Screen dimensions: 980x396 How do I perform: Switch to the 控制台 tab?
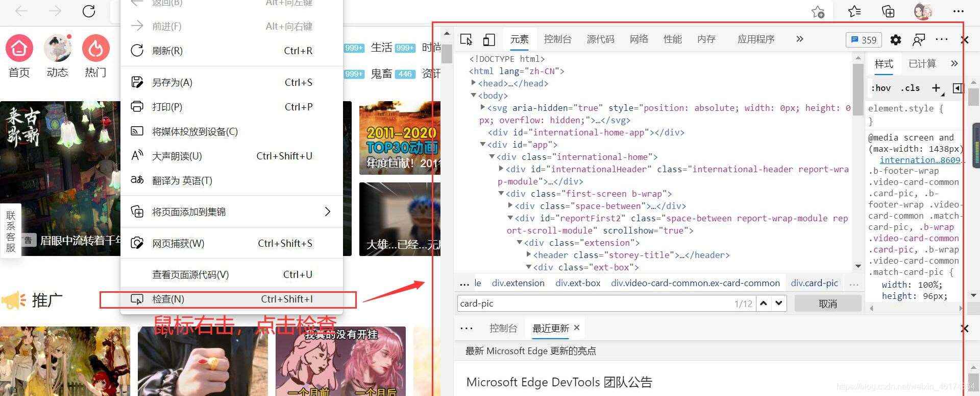(557, 39)
